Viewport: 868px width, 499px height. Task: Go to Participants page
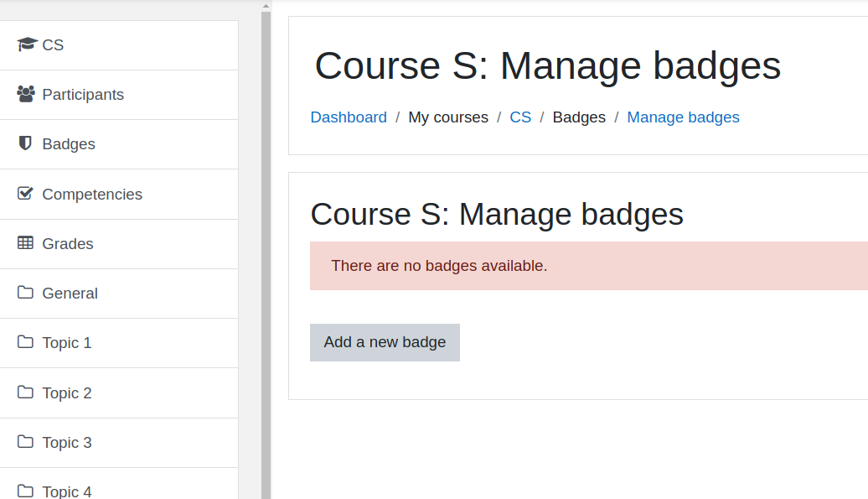(x=119, y=95)
